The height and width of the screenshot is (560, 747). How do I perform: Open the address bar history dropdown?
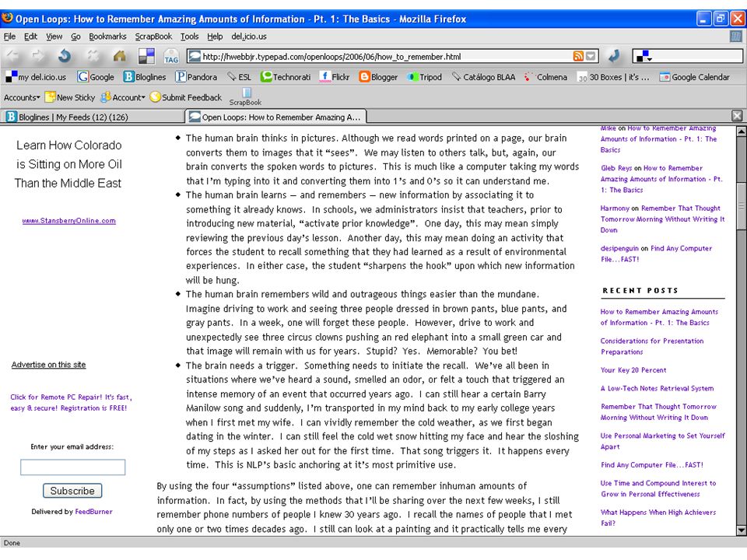(591, 56)
